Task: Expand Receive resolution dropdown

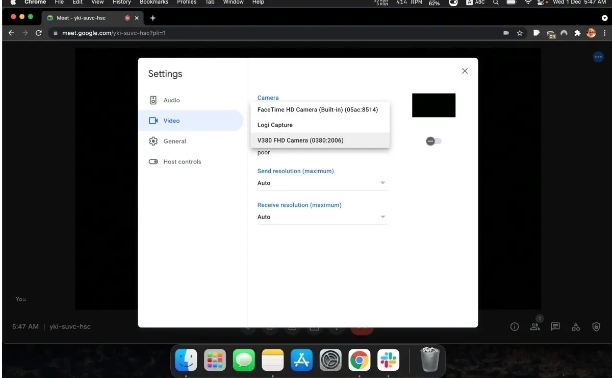Action: pyautogui.click(x=322, y=217)
